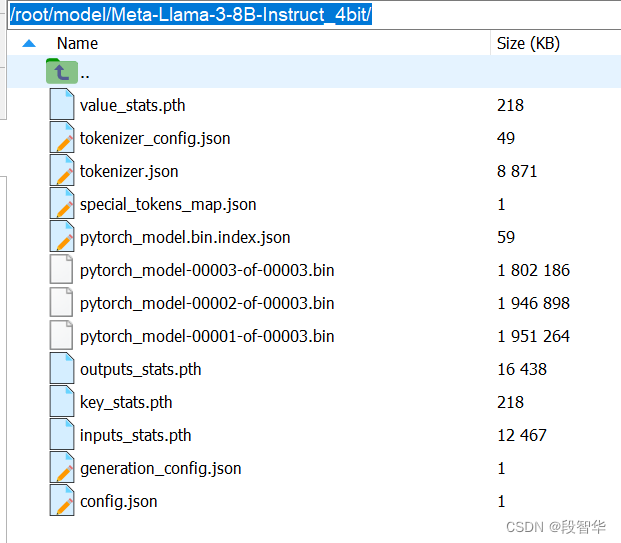Image resolution: width=621 pixels, height=543 pixels.
Task: Select file pytorch_model-00003-of-00003.bin
Action: tap(207, 271)
